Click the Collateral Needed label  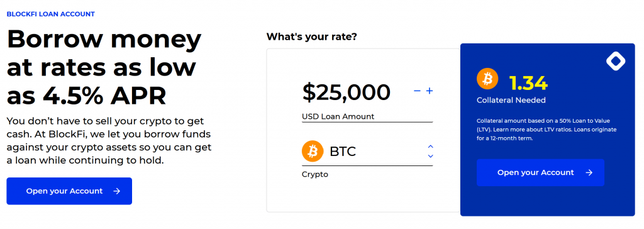(511, 100)
